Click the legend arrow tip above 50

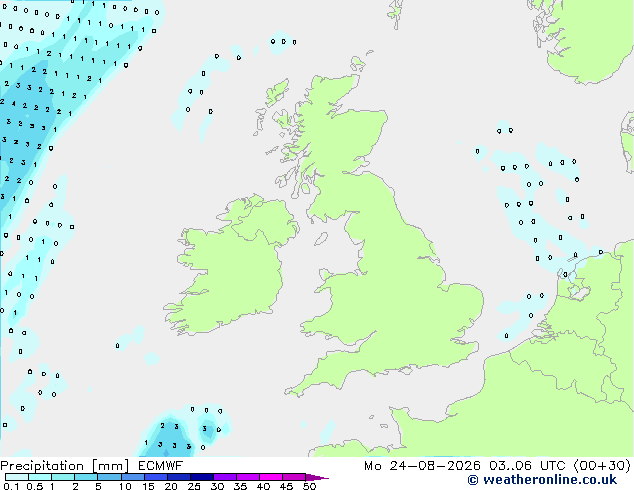coord(317,477)
